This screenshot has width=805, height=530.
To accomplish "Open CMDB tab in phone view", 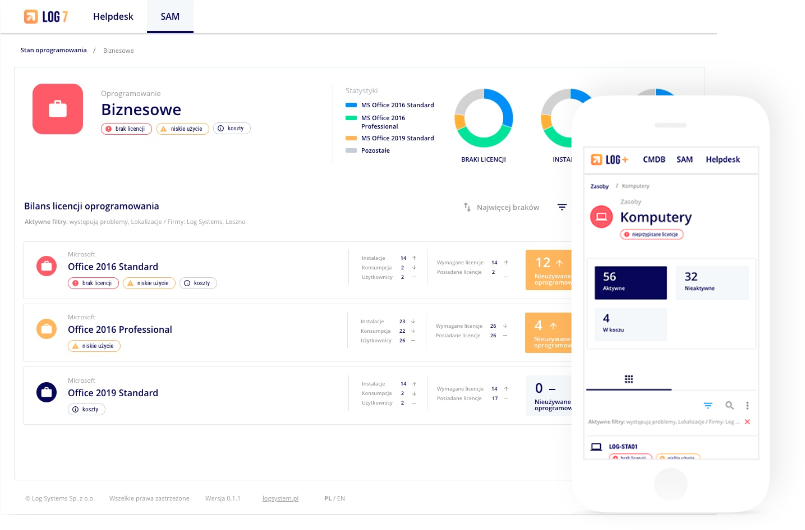I will pos(654,160).
